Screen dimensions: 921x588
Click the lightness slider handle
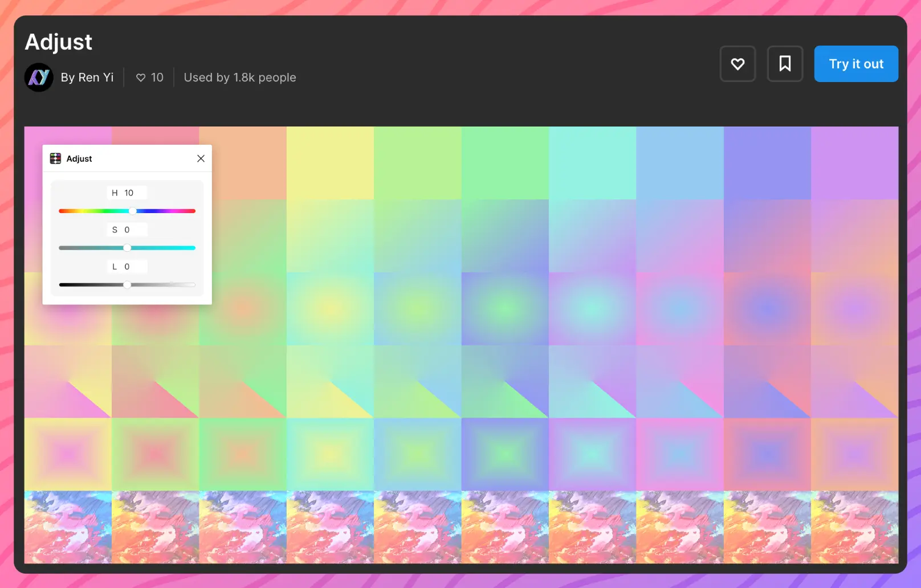coord(127,285)
